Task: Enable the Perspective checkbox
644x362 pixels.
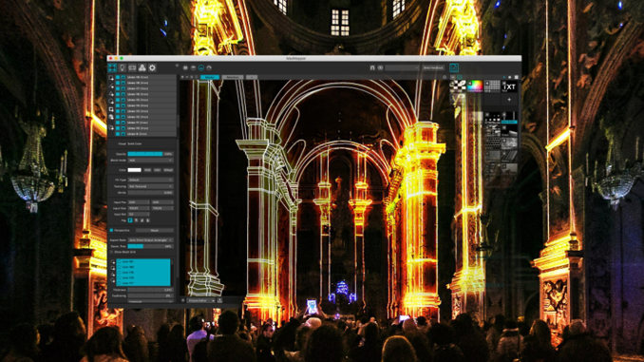Action: (111, 231)
